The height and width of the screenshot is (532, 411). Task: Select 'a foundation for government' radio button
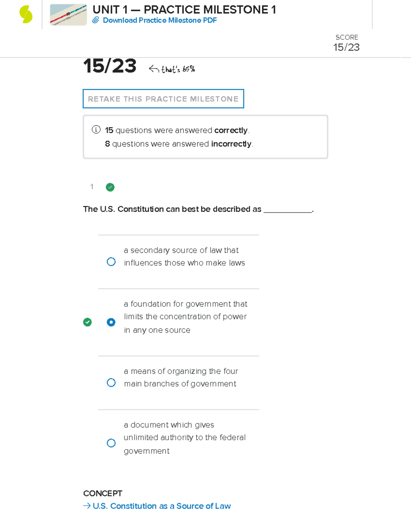[111, 322]
